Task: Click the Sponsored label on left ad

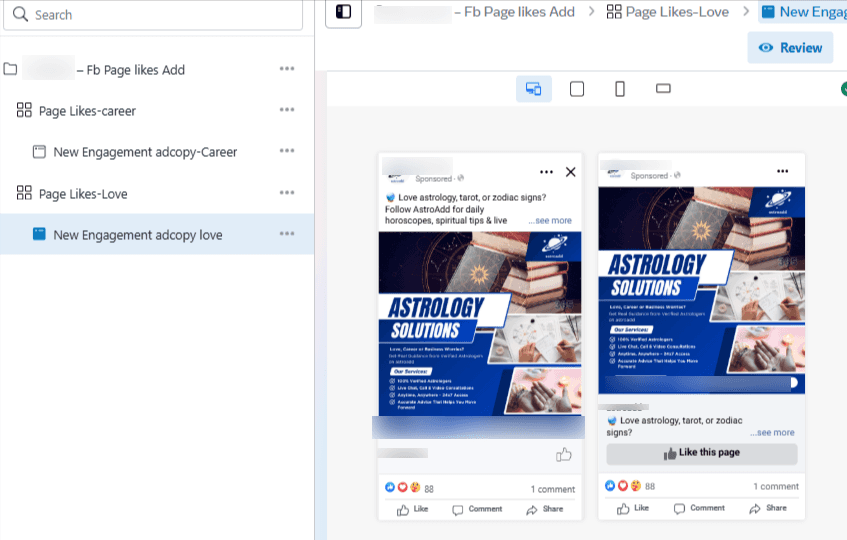Action: [433, 179]
